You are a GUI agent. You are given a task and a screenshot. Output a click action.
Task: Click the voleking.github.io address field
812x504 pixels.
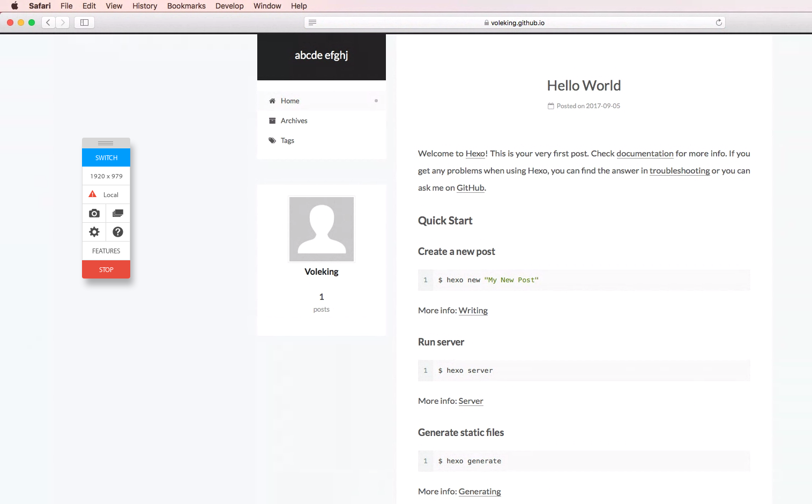tap(515, 22)
